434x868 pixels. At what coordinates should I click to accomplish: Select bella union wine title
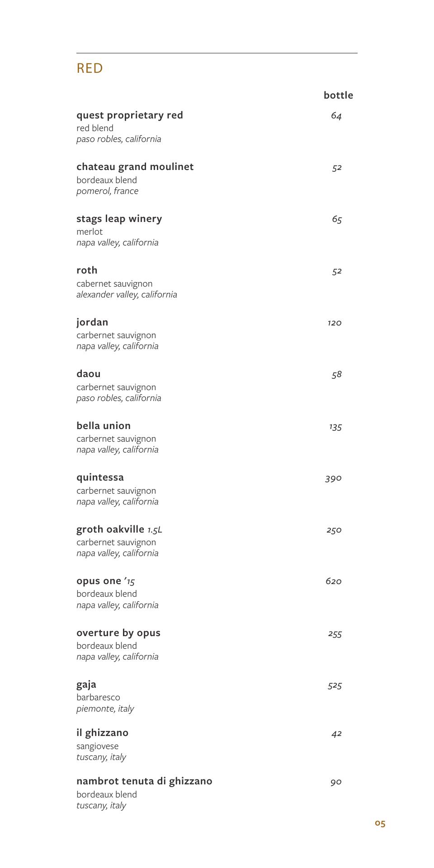104,426
